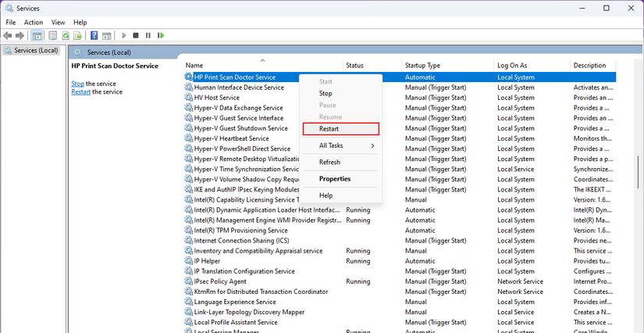The width and height of the screenshot is (644, 333).
Task: Click the gear icon of HP Print Scan Doctor Service
Action: pyautogui.click(x=189, y=77)
